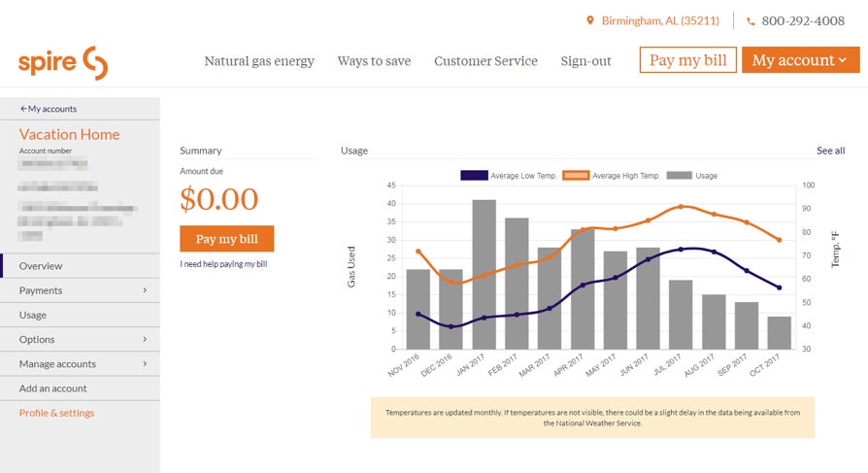Open the I need help paying my bill link
Screen dimensions: 868x473
pyautogui.click(x=223, y=264)
